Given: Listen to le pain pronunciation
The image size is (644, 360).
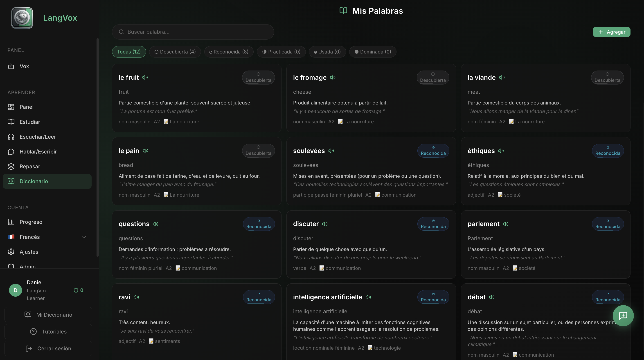Looking at the screenshot, I should click(146, 151).
